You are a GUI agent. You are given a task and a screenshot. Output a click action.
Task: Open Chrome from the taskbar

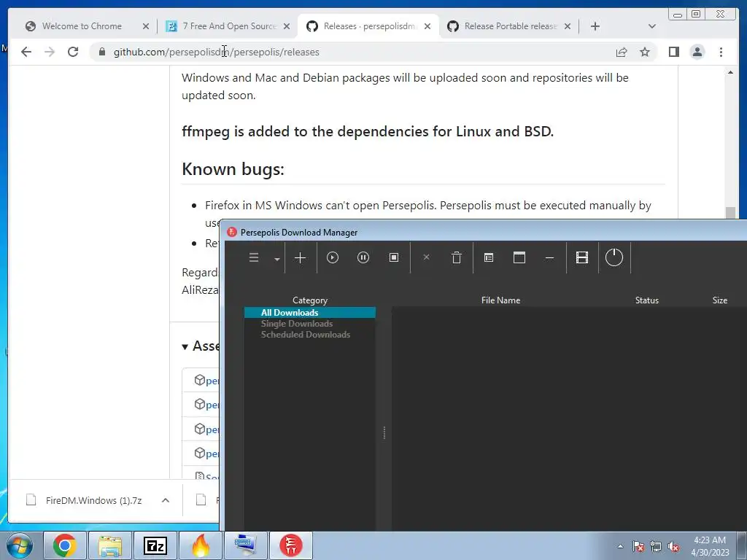(65, 545)
